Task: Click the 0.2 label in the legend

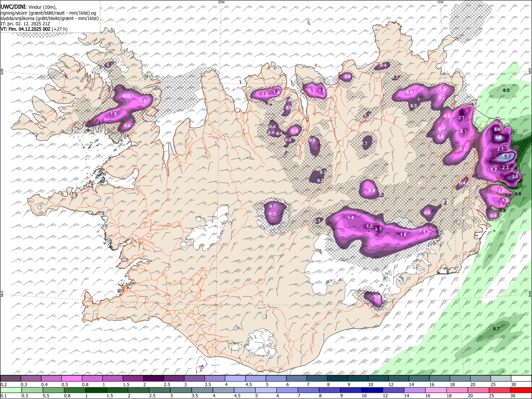Action: (3, 384)
